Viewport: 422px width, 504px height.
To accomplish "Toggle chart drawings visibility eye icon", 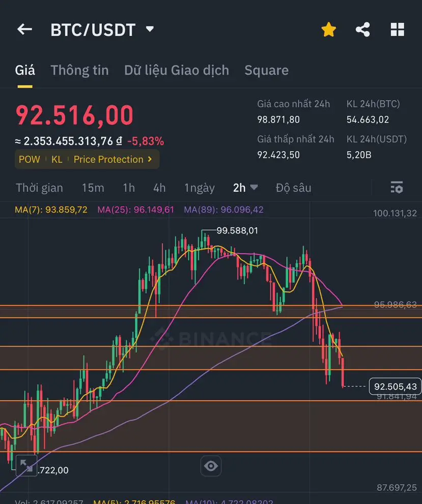I will [x=211, y=466].
